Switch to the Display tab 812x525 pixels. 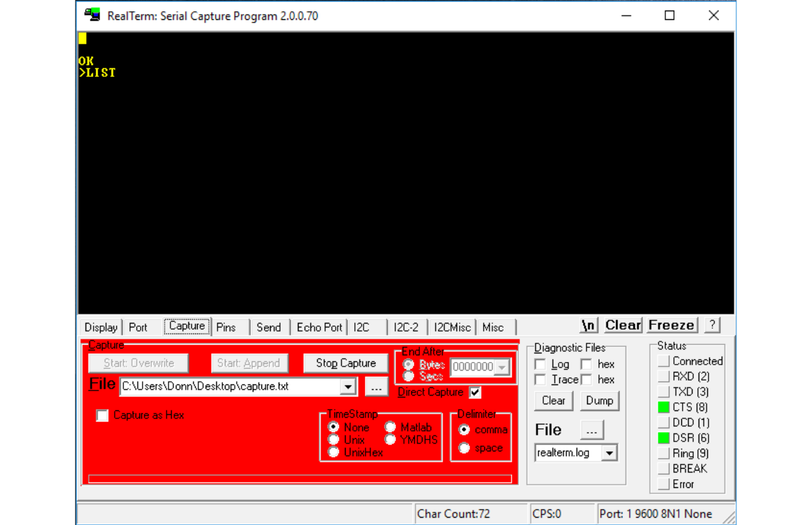click(101, 327)
